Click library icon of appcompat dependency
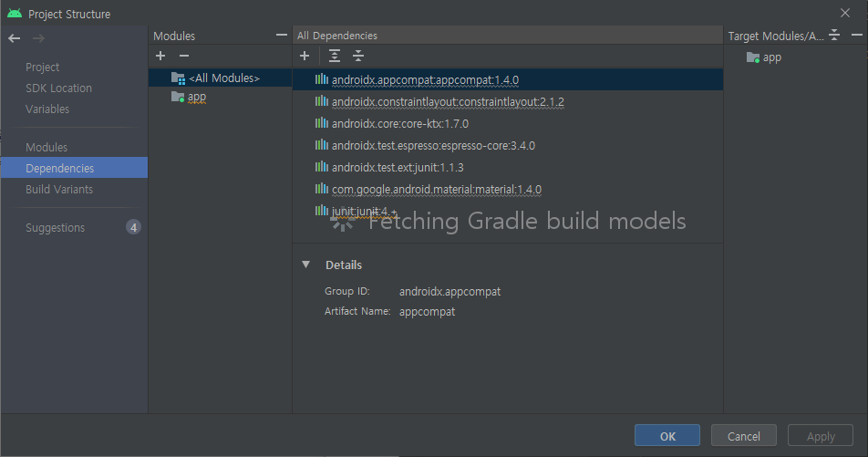The height and width of the screenshot is (457, 868). pyautogui.click(x=322, y=79)
